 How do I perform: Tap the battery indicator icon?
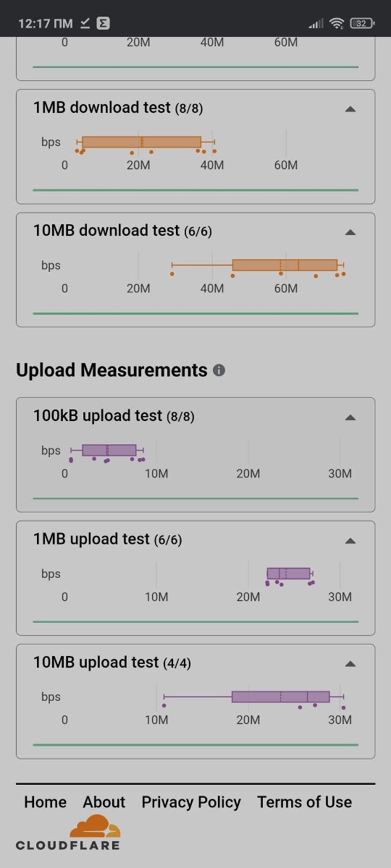361,23
